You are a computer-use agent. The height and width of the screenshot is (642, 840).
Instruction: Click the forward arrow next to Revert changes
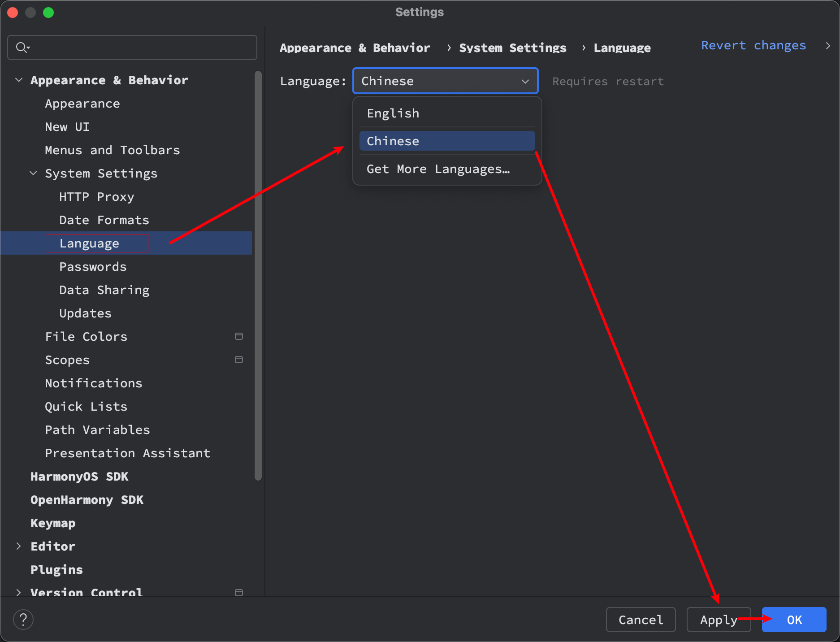(x=828, y=46)
